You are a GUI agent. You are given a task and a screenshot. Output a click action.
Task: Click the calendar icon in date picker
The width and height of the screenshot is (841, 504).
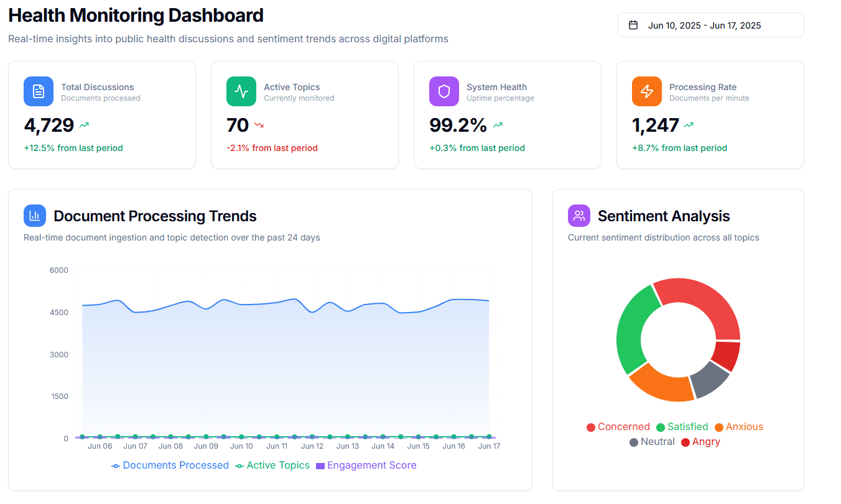[x=633, y=25]
